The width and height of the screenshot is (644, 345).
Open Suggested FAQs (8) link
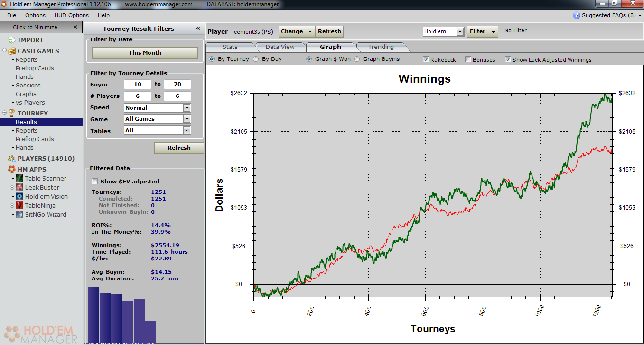click(608, 15)
